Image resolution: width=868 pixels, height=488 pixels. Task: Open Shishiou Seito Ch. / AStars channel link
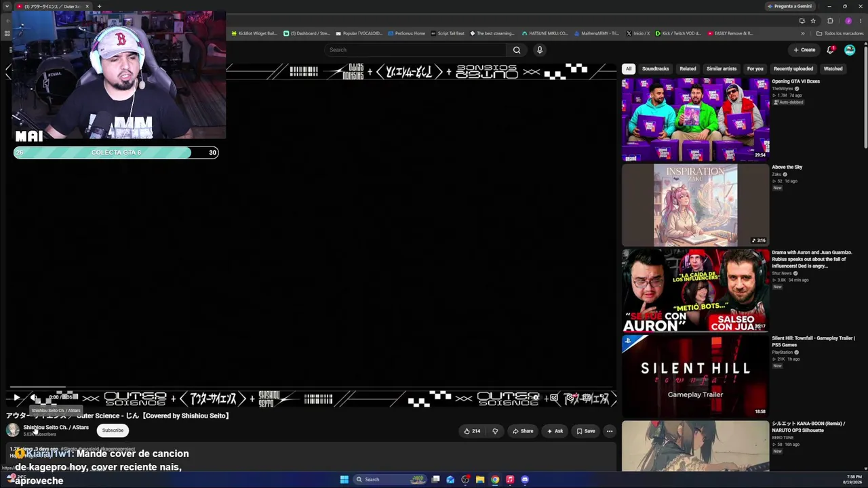[x=56, y=428]
